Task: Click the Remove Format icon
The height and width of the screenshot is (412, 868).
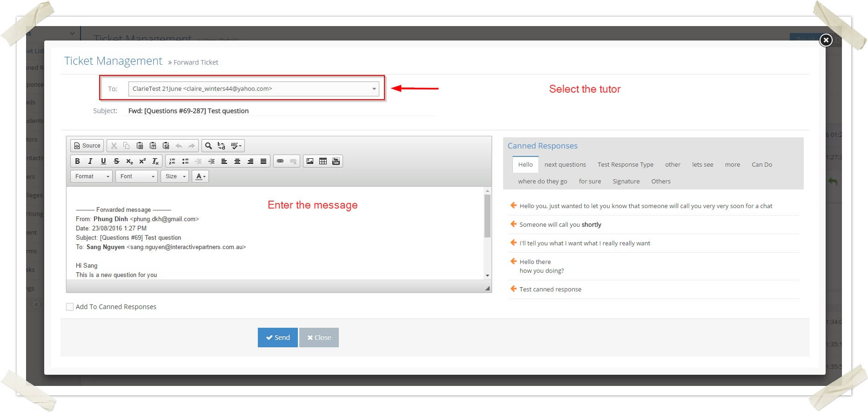Action: tap(155, 161)
